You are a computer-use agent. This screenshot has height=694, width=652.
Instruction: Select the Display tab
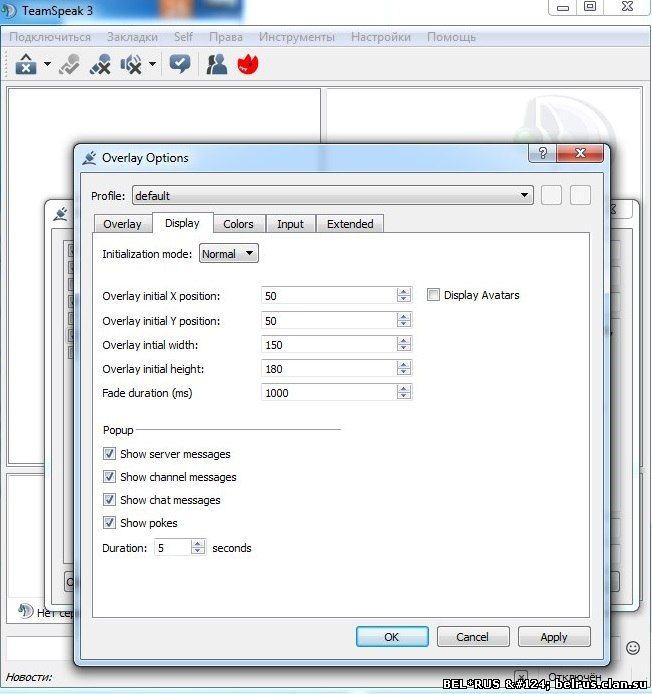(x=182, y=223)
